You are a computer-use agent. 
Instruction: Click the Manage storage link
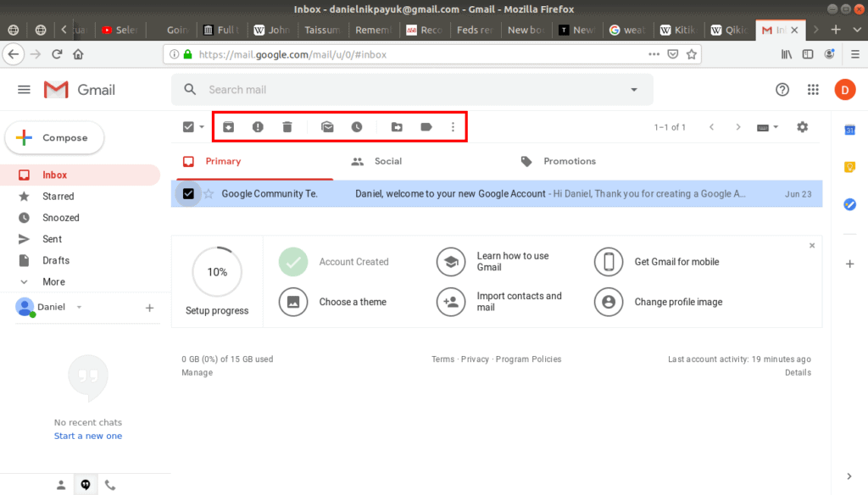[197, 373]
